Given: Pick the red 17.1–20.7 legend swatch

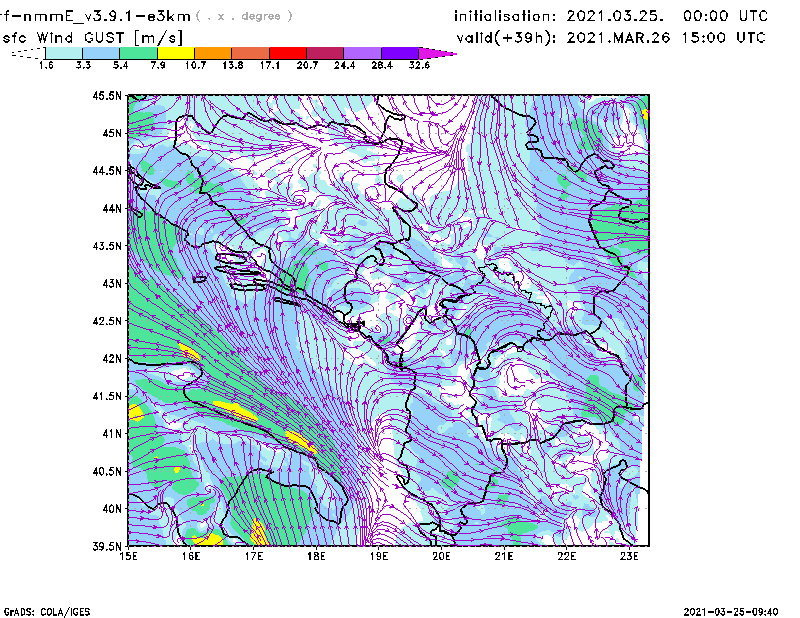Looking at the screenshot, I should click(x=288, y=53).
